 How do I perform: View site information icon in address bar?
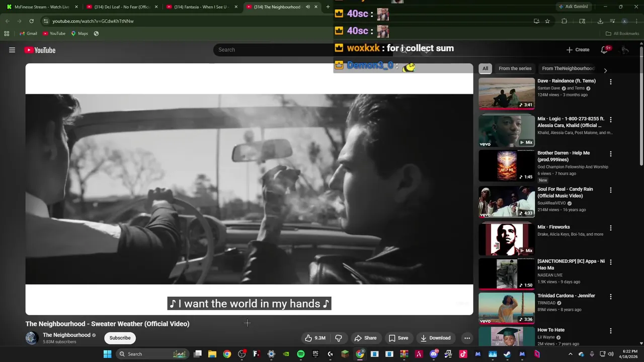coord(46,21)
